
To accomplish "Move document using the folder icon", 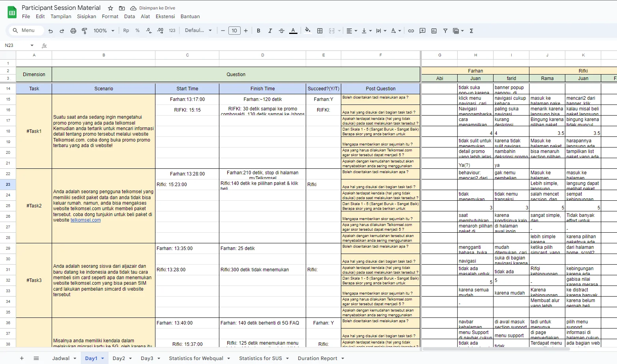I will pyautogui.click(x=122, y=8).
